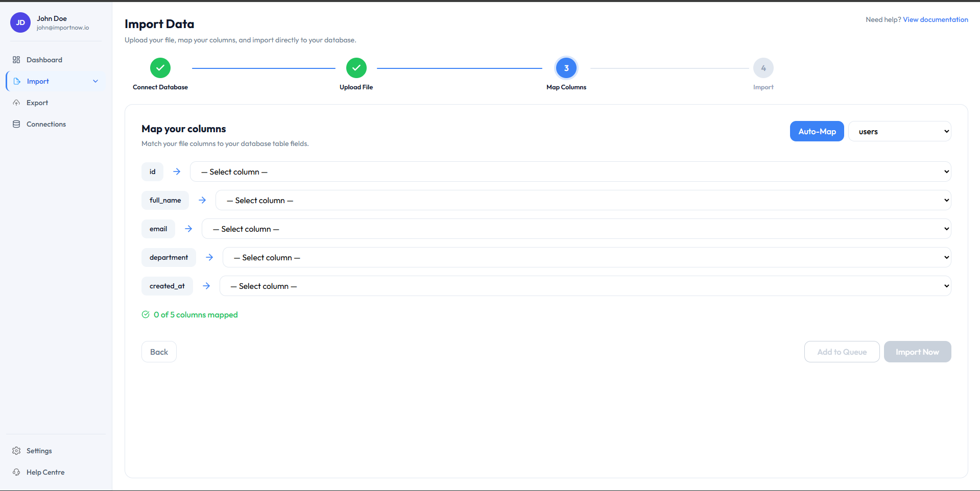The image size is (980, 491).
Task: Click the arrow icon next to full_name
Action: (x=202, y=200)
